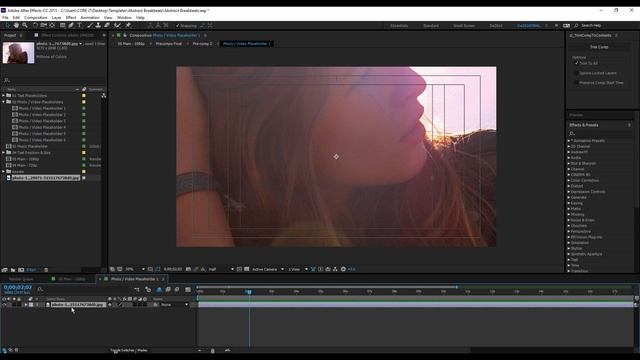
Task: Open the Layer menu
Action: [56, 18]
